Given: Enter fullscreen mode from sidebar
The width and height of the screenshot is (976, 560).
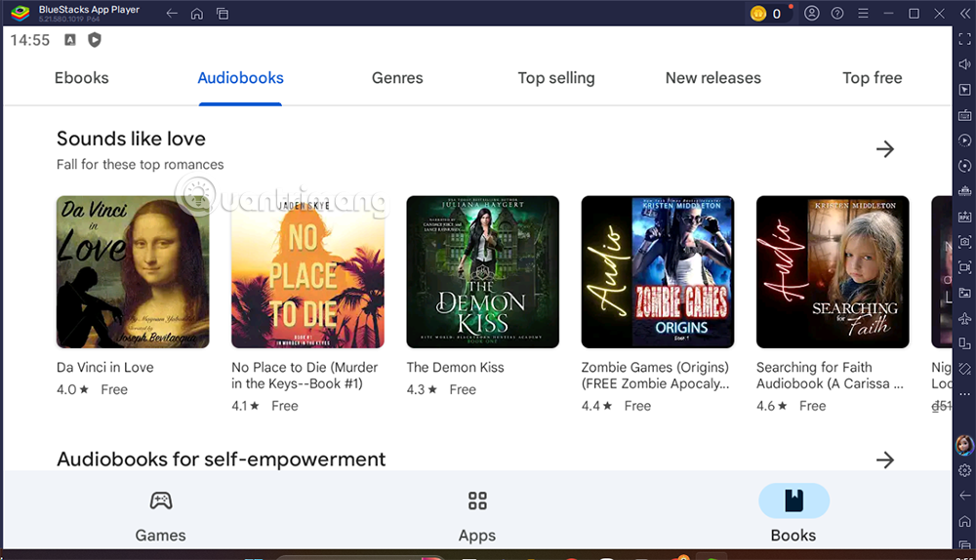Looking at the screenshot, I should point(965,39).
